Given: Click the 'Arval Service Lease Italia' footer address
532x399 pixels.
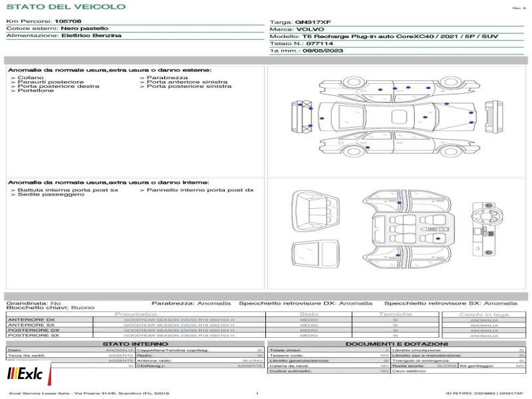Looking at the screenshot, I should click(88, 393).
